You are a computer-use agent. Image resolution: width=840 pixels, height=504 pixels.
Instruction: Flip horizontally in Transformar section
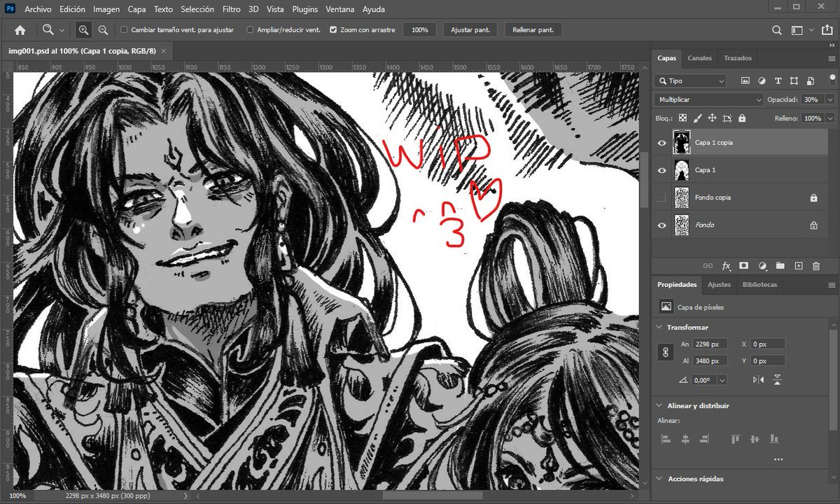click(x=758, y=379)
